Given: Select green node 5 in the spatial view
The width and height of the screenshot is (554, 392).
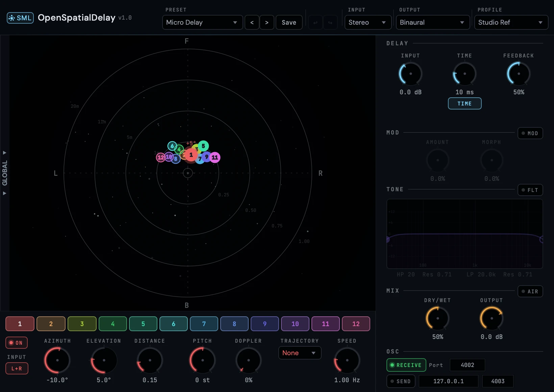Looking at the screenshot, I should [x=203, y=146].
